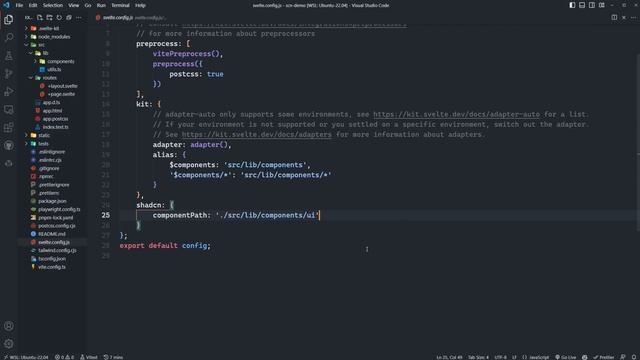Viewport: 640px width, 360px height.
Task: Click Go Live in status bar
Action: point(566,357)
